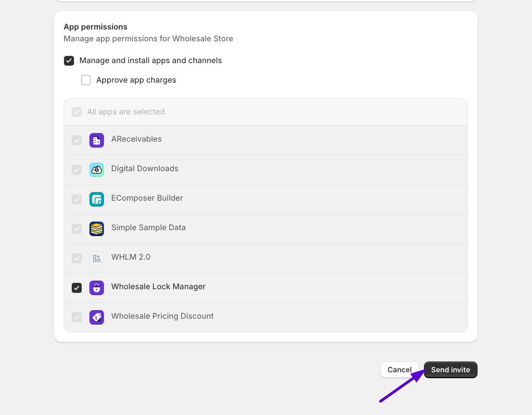This screenshot has width=532, height=415.
Task: Click the Wholesale Lock Manager label
Action: pyautogui.click(x=158, y=287)
